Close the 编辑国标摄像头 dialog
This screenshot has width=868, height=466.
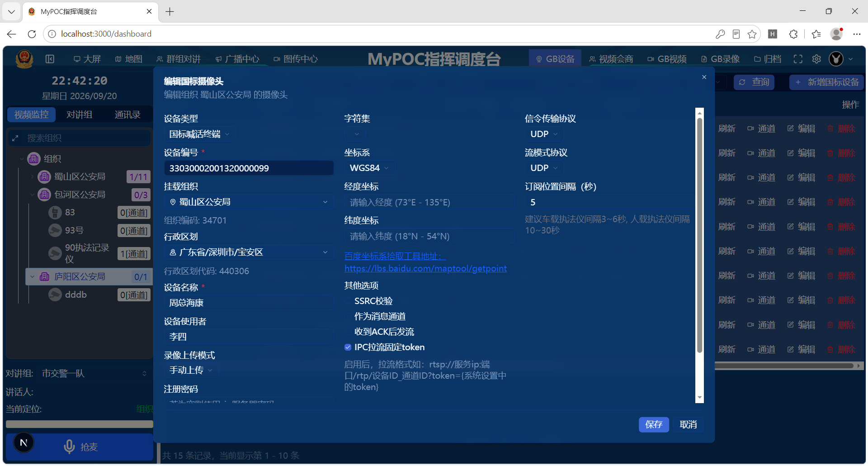(x=704, y=77)
